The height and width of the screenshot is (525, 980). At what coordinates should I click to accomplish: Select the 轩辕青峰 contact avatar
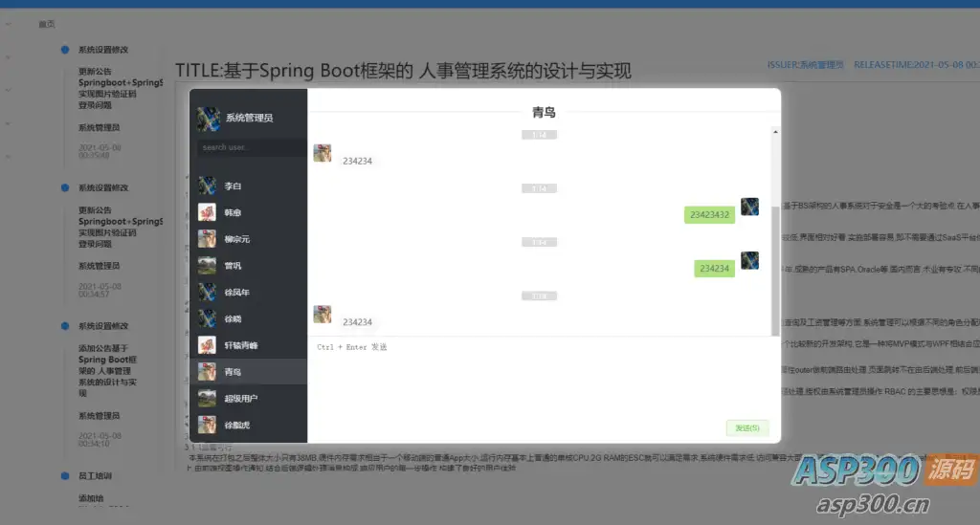pos(207,345)
